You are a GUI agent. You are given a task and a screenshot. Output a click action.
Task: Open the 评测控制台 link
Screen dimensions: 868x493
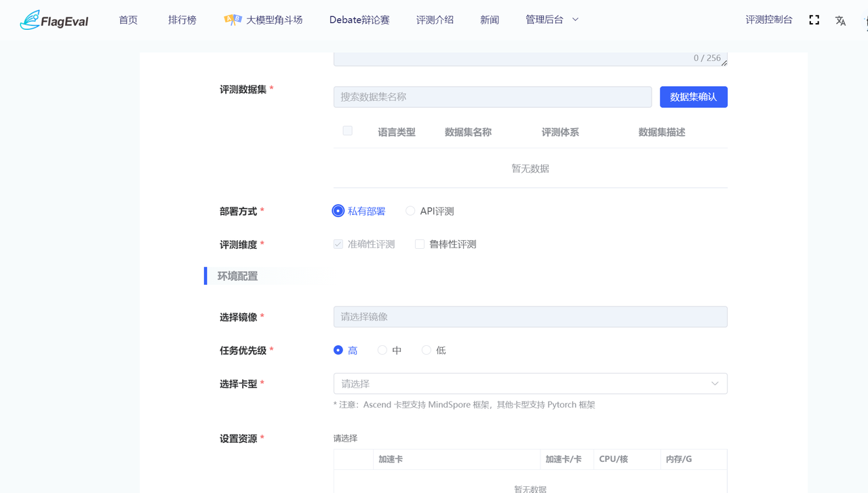point(769,20)
